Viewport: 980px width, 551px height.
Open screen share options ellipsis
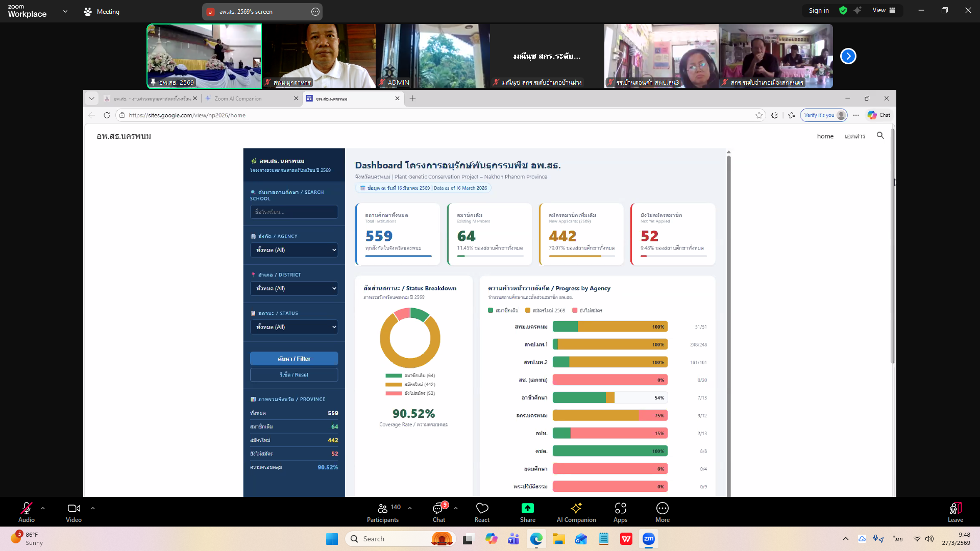pos(315,11)
